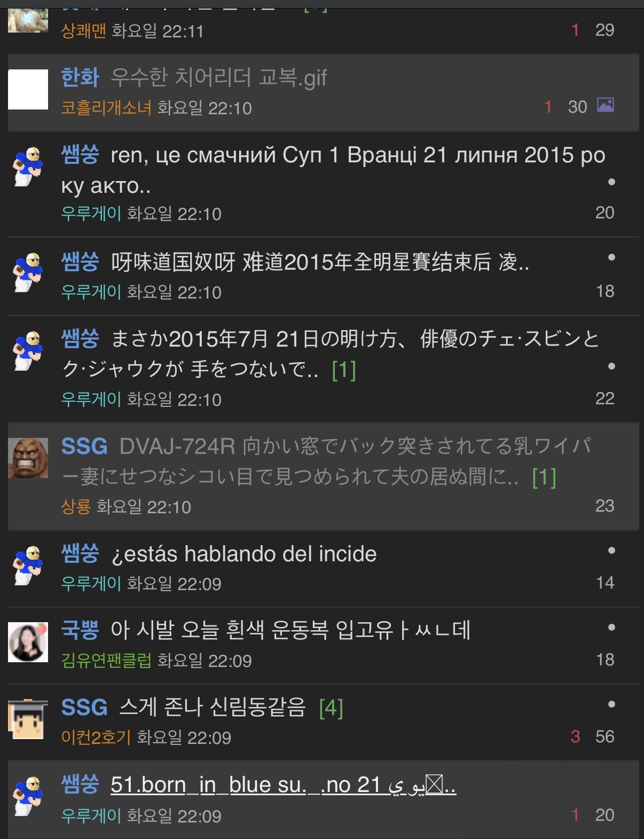Viewport: 644px width, 839px height.
Task: Open the [1] comments on the DVAJ-724R post
Action: point(544,477)
